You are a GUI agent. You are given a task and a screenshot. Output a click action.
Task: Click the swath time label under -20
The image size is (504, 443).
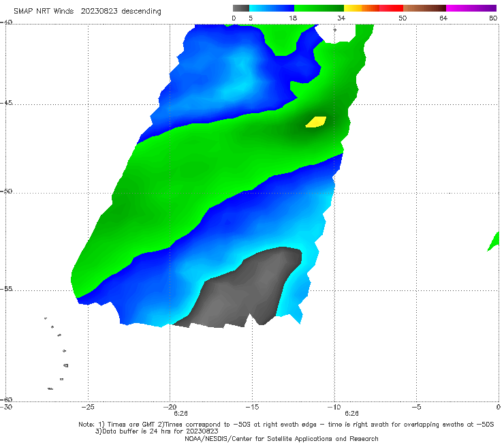point(180,414)
